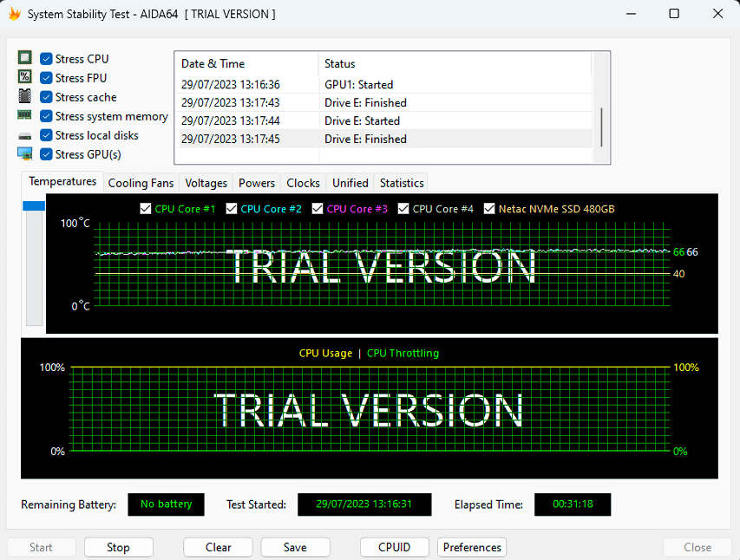Click the CPU chip icon beside Stress CPU
Viewport: 740px width, 560px height.
(24, 58)
